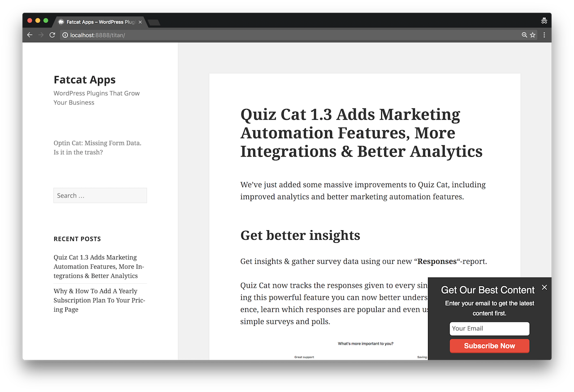
Task: Open a new tab with the tab-strip button
Action: pyautogui.click(x=154, y=22)
